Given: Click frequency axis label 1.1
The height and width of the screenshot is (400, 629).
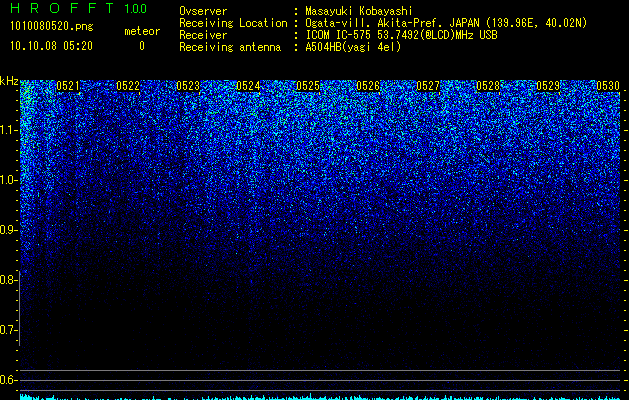Looking at the screenshot, I should tap(8, 130).
